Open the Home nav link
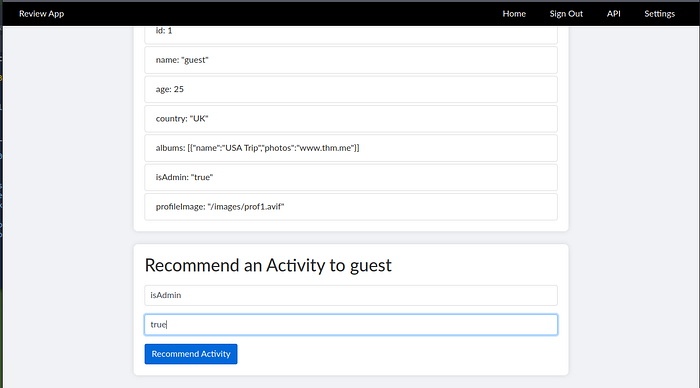Viewport: 700px width, 388px height. 514,13
